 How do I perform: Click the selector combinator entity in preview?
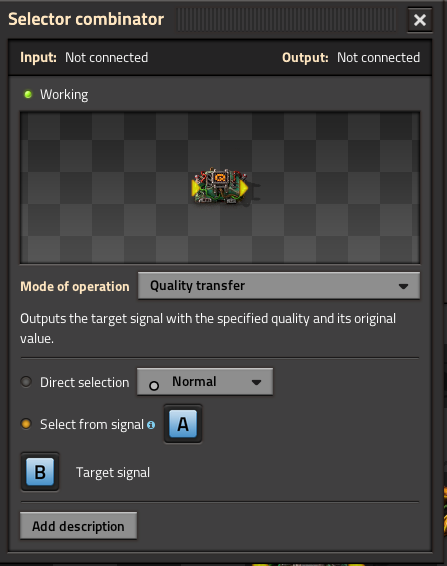pos(220,187)
